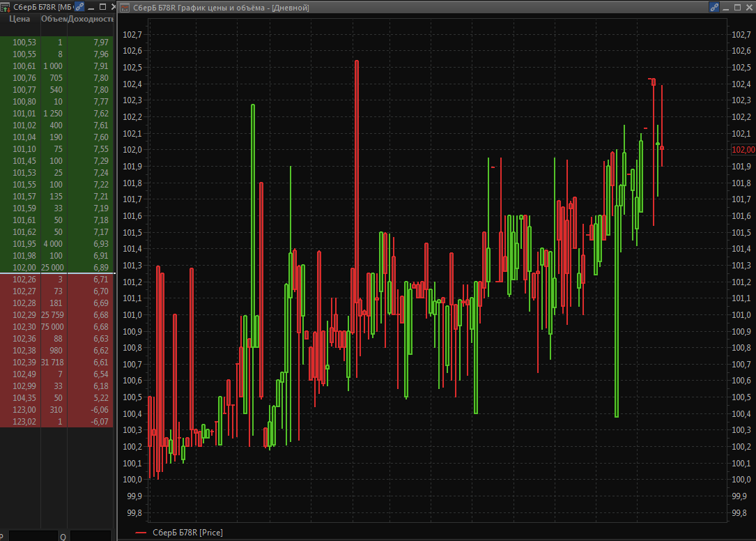Click volume 25 759 in the 102,29 row
The width and height of the screenshot is (756, 541).
(x=52, y=314)
